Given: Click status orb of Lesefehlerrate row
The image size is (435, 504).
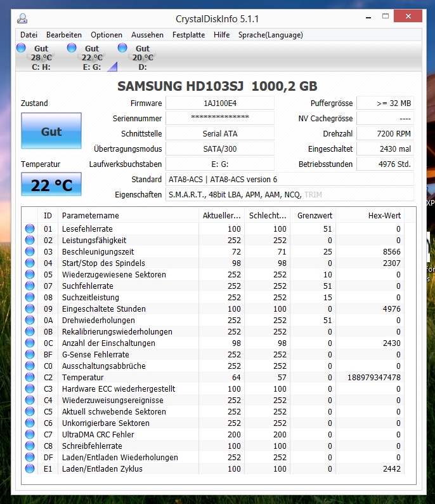Looking at the screenshot, I should [x=30, y=229].
